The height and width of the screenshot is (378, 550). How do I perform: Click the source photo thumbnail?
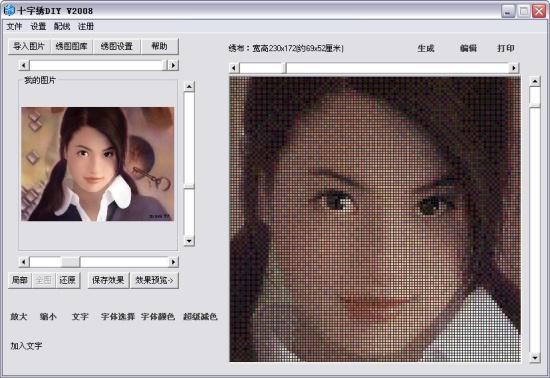point(98,164)
